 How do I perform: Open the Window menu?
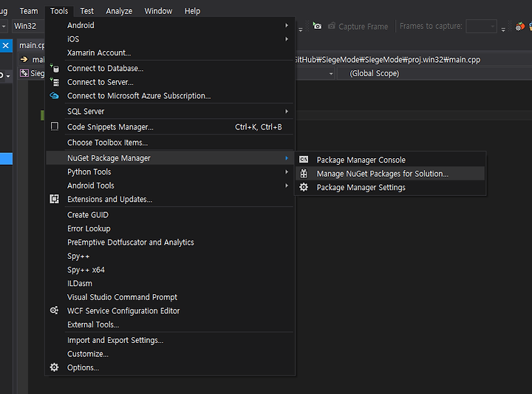point(158,11)
